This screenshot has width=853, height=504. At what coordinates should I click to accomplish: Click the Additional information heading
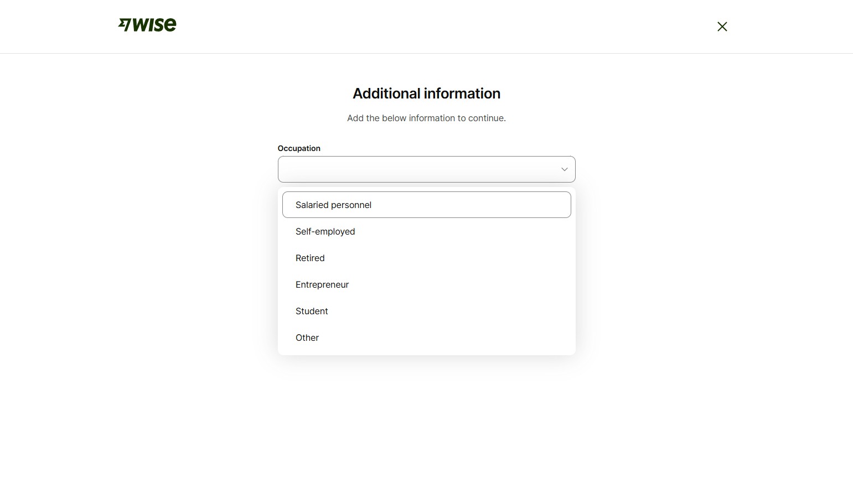pos(426,93)
